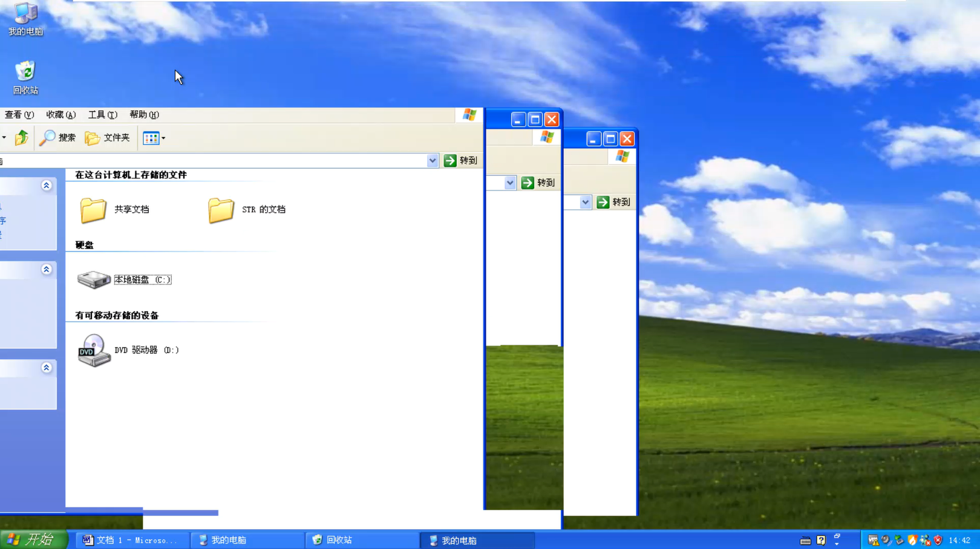Open the 搜索 search tool
Screen dimensions: 980x549
point(57,138)
